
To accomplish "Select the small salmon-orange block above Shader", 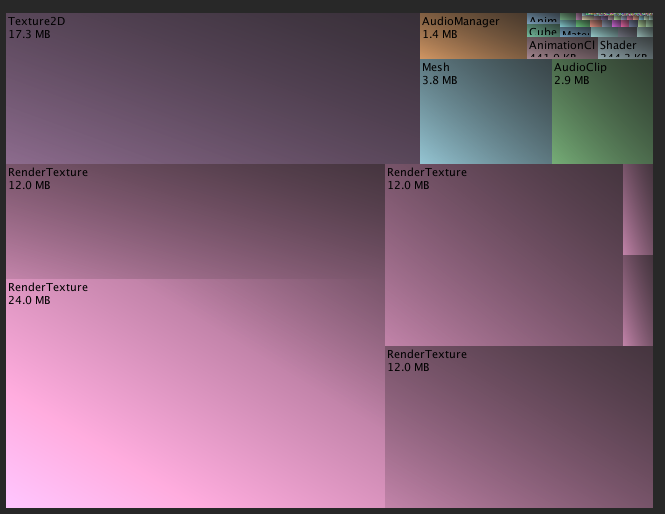I will [x=596, y=24].
